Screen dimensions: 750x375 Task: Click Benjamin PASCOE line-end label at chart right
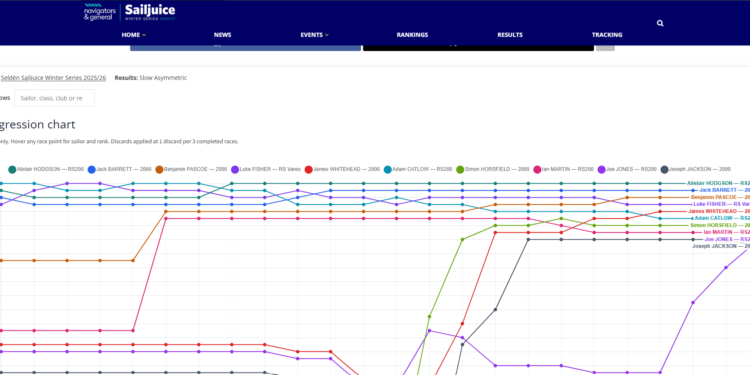(x=720, y=197)
